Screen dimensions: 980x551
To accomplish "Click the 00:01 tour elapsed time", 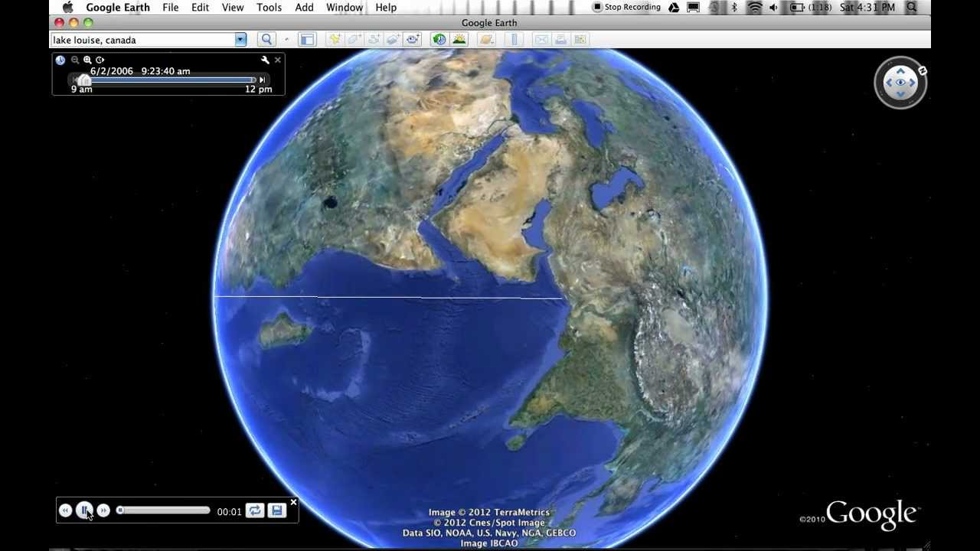I will (229, 512).
